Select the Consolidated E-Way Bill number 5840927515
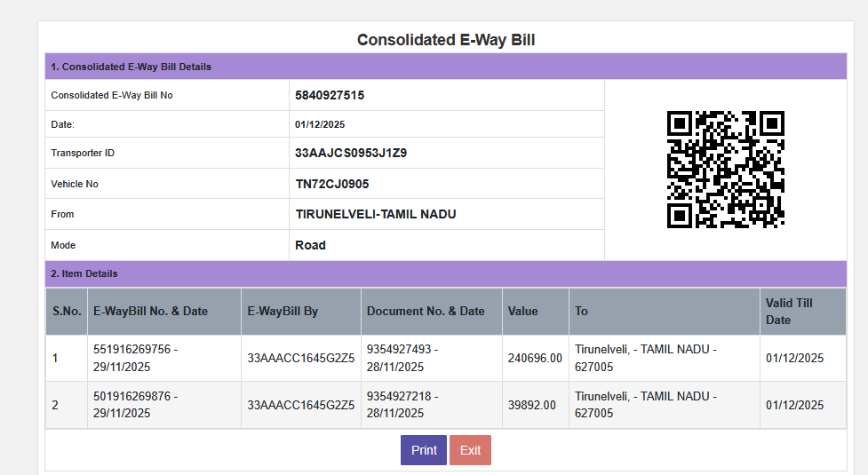 tap(330, 95)
